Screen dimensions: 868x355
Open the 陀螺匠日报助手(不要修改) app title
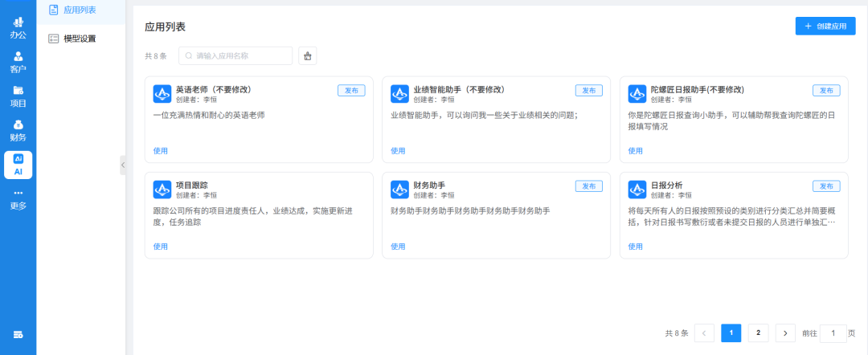698,90
